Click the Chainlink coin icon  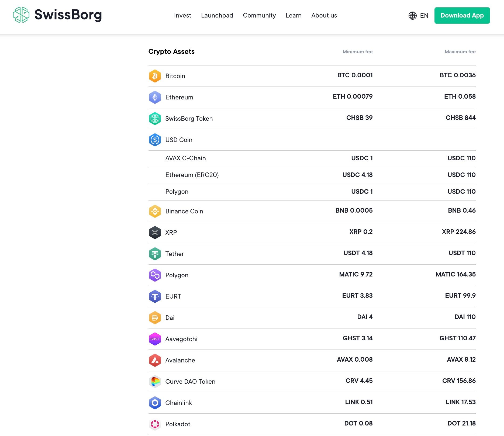coord(155,403)
